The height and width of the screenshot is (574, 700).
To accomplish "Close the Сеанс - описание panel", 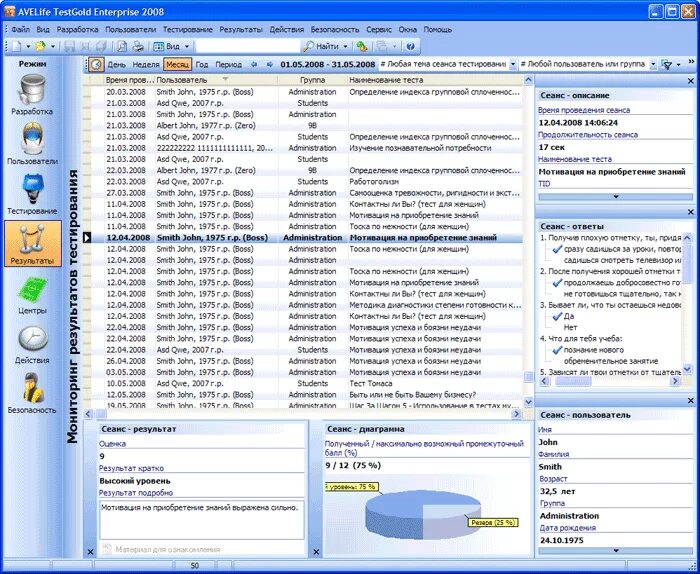I will tap(691, 81).
